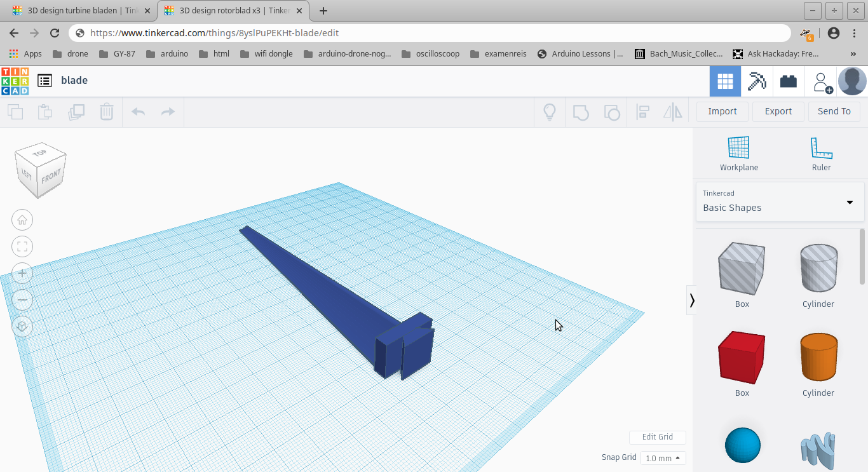Open the designs list icon beside blade
The width and height of the screenshot is (868, 472).
[44, 80]
